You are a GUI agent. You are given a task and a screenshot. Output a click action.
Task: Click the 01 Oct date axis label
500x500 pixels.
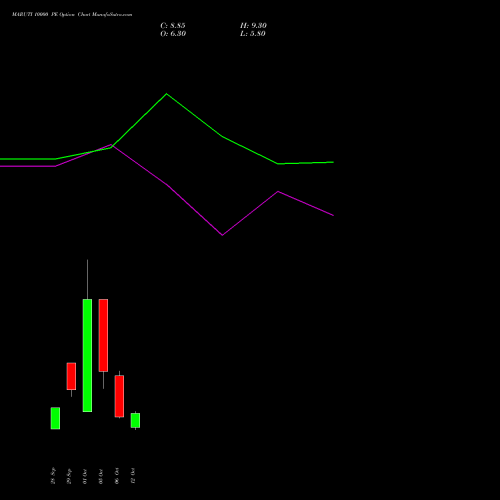(85, 476)
